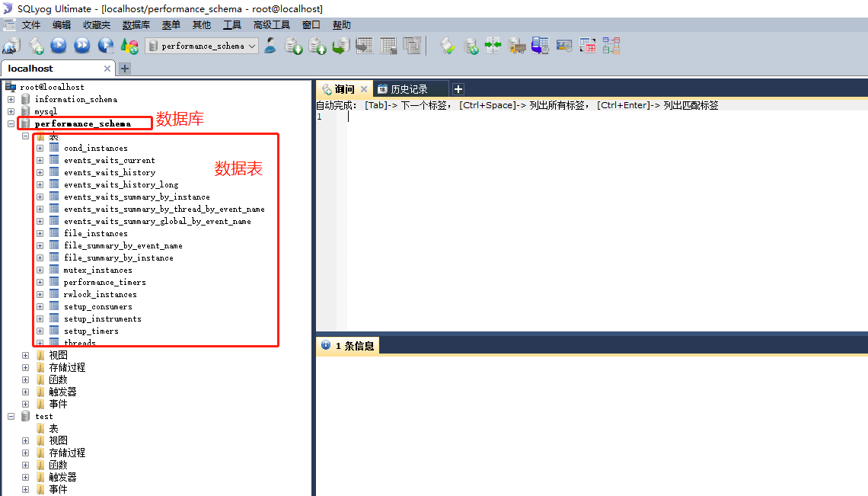Expand the cond_instances table node
This screenshot has width=868, height=496.
(40, 148)
